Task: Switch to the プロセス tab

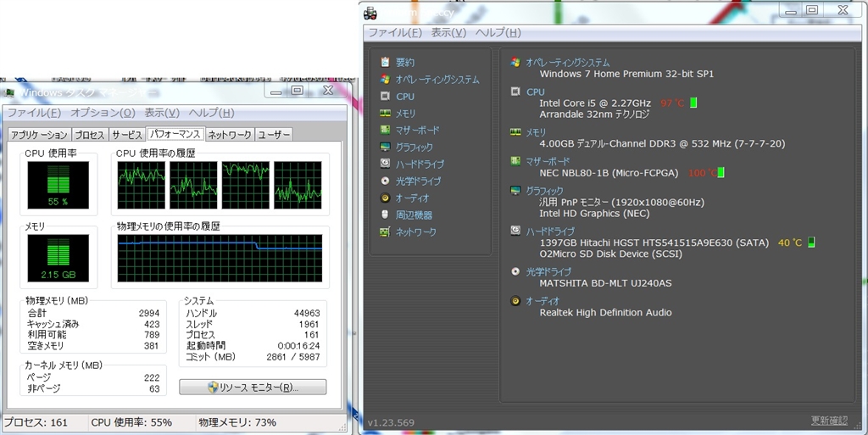Action: (90, 135)
